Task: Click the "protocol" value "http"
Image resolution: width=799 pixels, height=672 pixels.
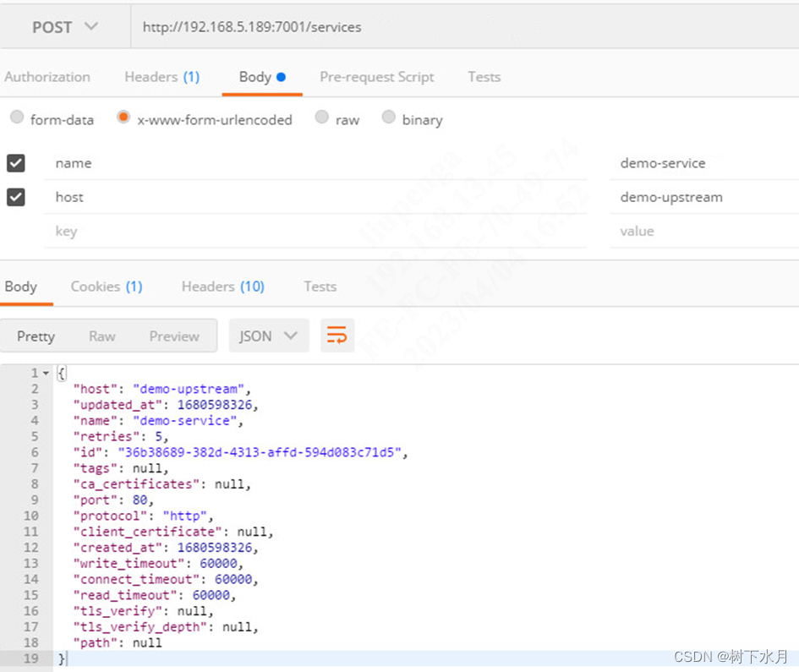Action: 185,516
